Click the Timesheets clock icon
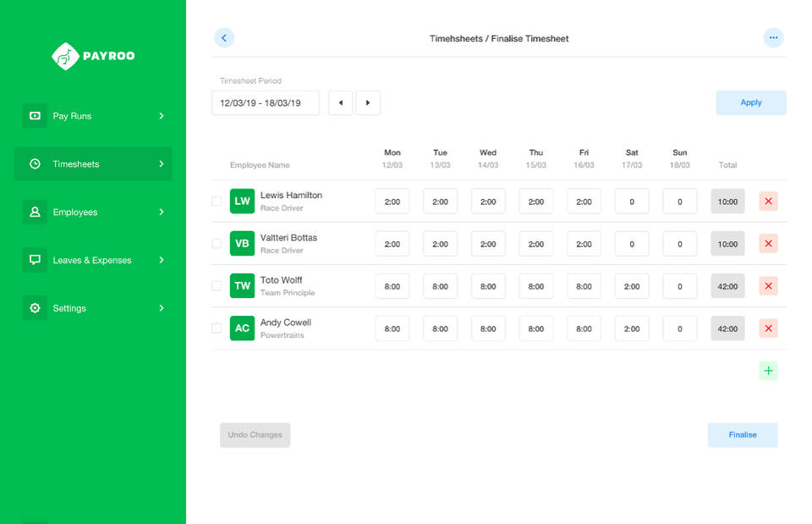This screenshot has height=524, width=812. click(x=35, y=163)
